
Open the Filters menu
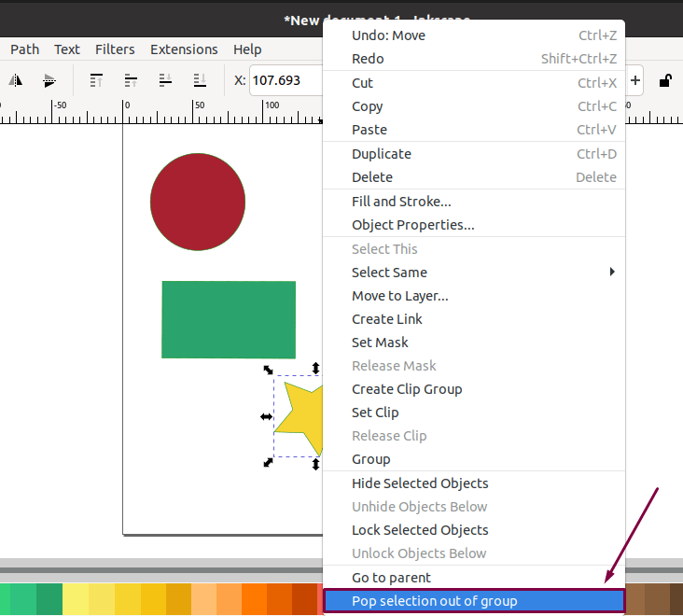pos(115,49)
